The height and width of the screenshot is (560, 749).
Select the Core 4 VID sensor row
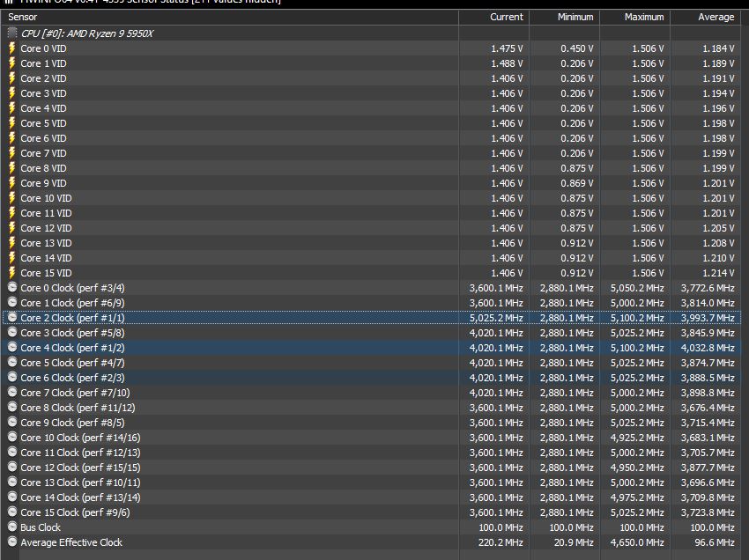372,108
